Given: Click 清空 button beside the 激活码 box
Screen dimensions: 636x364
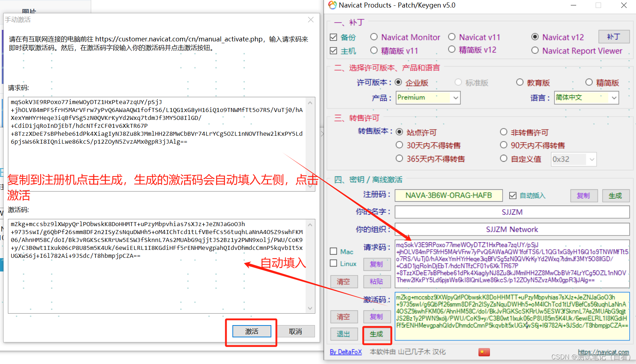Looking at the screenshot, I should (x=344, y=316).
